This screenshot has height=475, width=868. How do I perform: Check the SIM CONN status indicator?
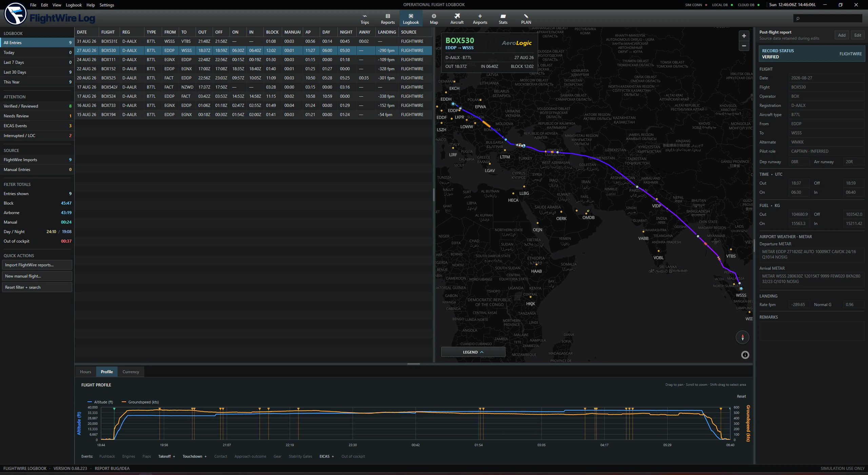point(696,5)
